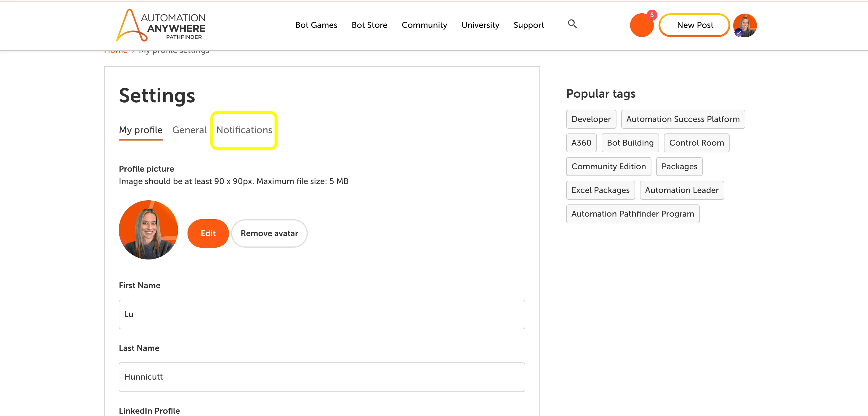Choose the Excel Packages tag

click(600, 190)
